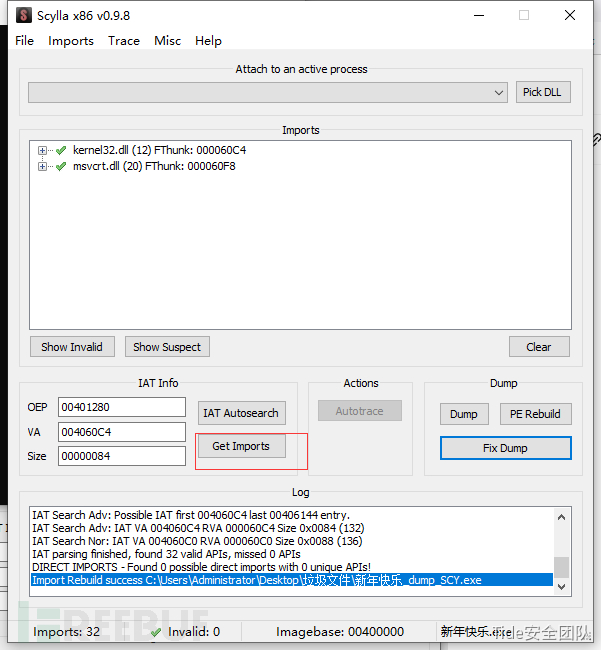The height and width of the screenshot is (650, 601).
Task: Open the Trace menu
Action: point(124,41)
